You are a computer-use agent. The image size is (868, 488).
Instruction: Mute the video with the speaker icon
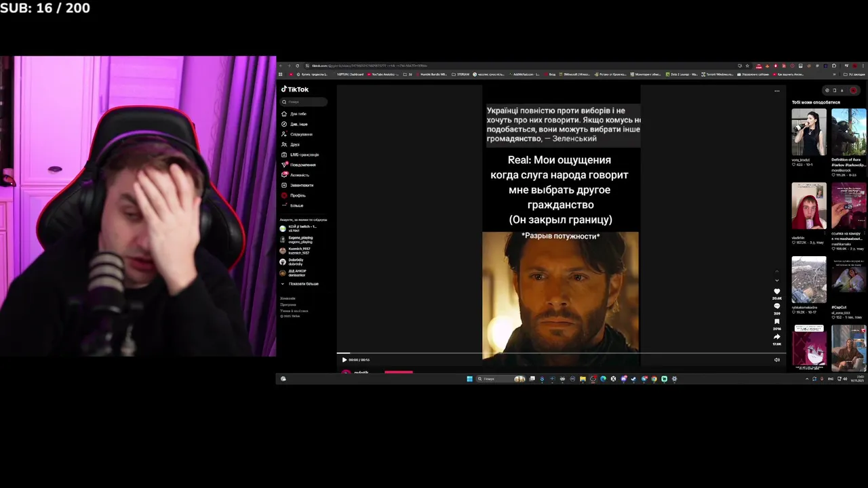(x=777, y=360)
